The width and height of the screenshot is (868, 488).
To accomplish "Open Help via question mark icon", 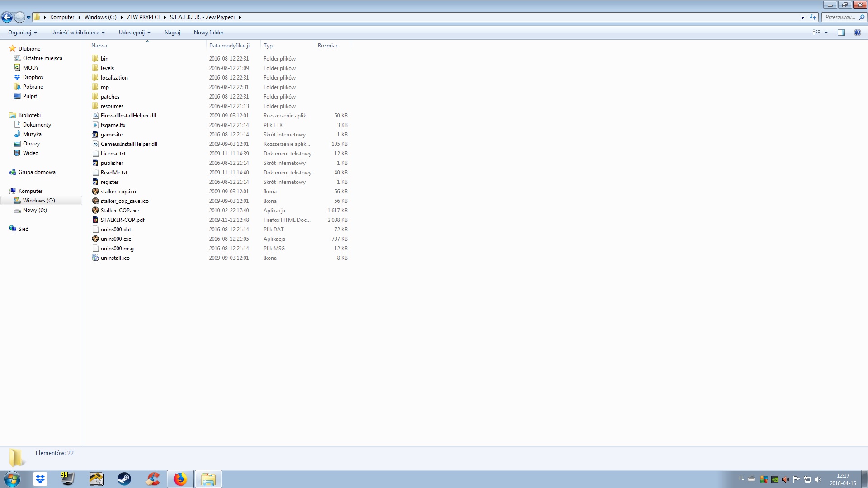I will [x=857, y=33].
